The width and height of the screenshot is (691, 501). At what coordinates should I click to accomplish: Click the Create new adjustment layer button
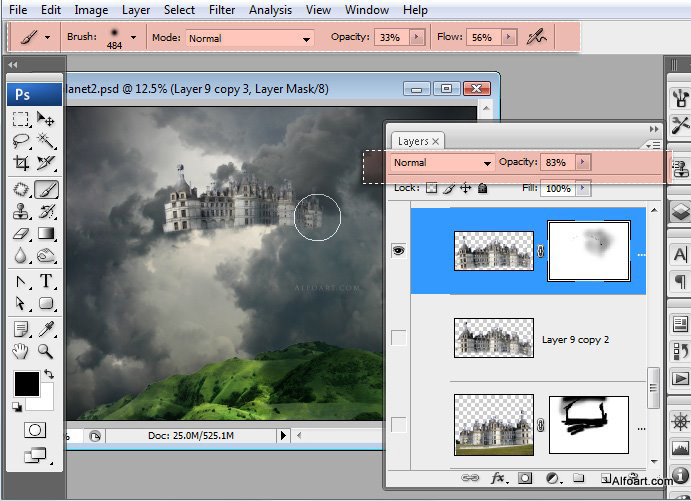click(x=553, y=478)
